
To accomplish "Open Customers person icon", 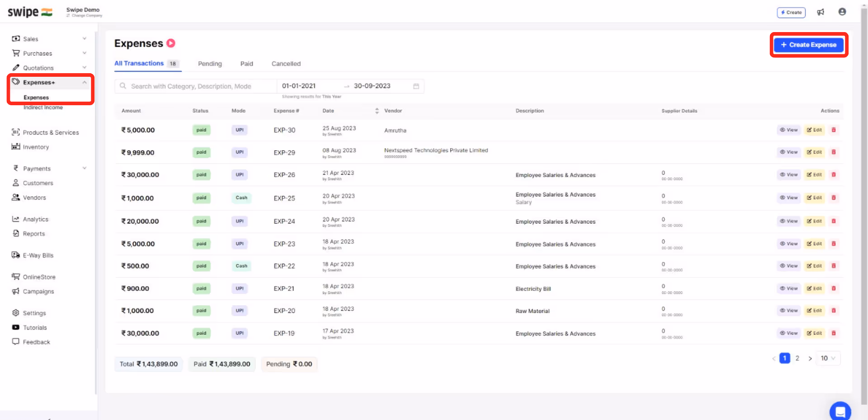I will [x=16, y=183].
